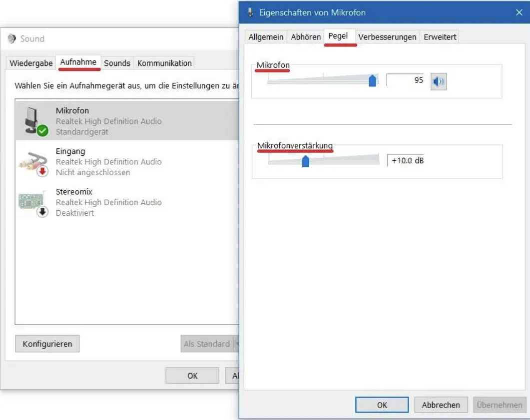Click the Konfigurieren button
530x420 pixels.
click(x=47, y=344)
